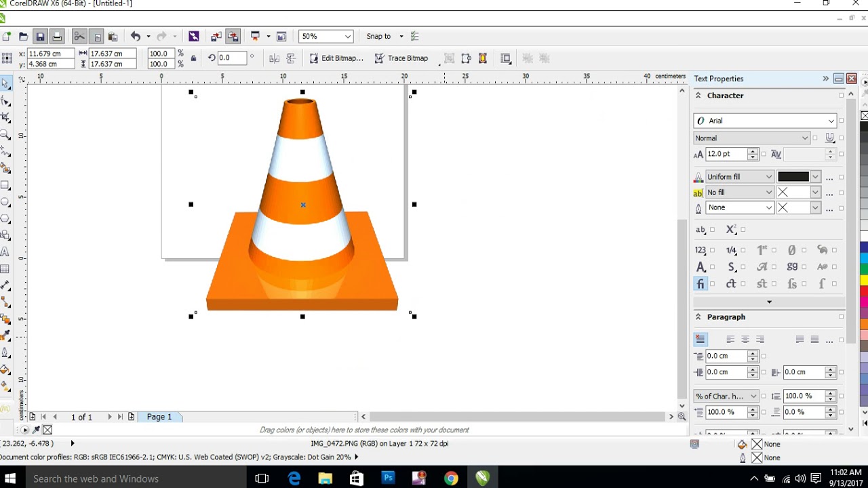Click the Underline icon in Character section

(x=829, y=138)
